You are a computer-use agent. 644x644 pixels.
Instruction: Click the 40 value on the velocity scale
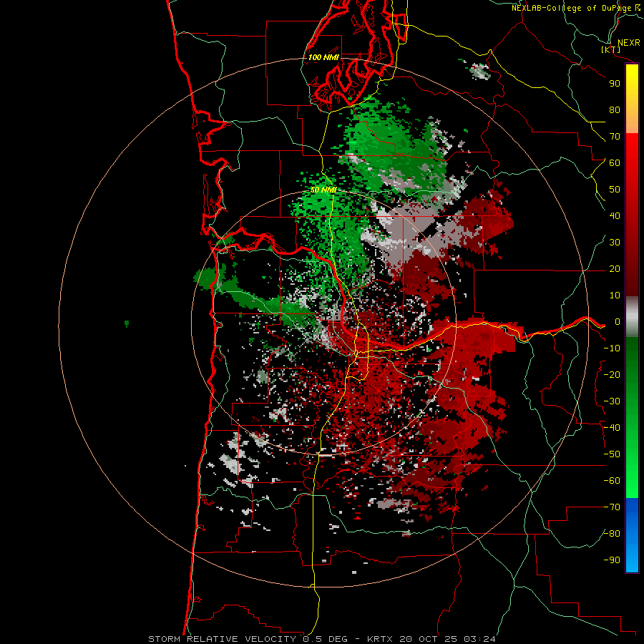pyautogui.click(x=615, y=216)
